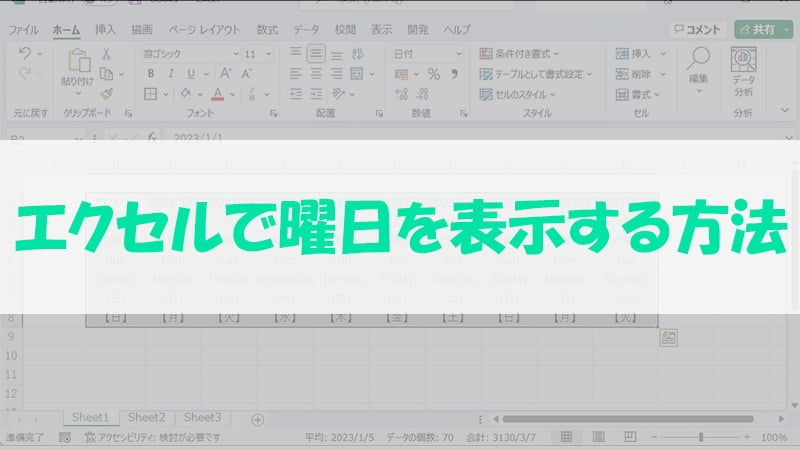Click the Comments (コメント) button
The height and width of the screenshot is (450, 800).
click(697, 30)
